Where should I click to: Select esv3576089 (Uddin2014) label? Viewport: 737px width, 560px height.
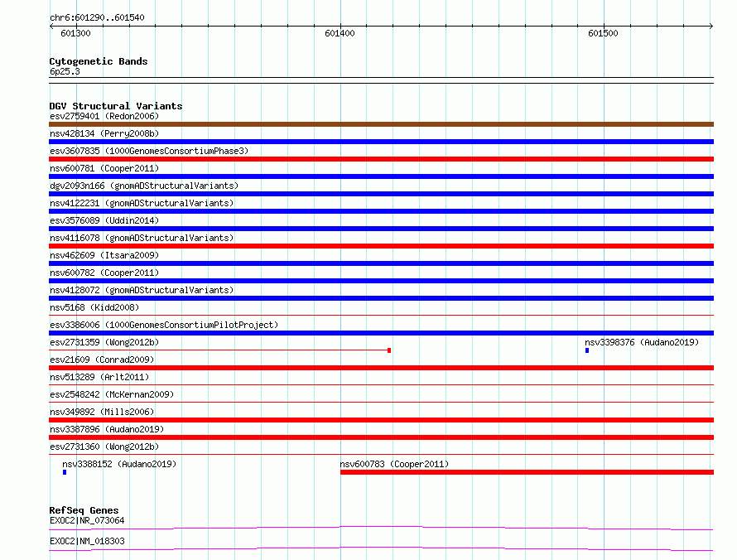pos(104,220)
